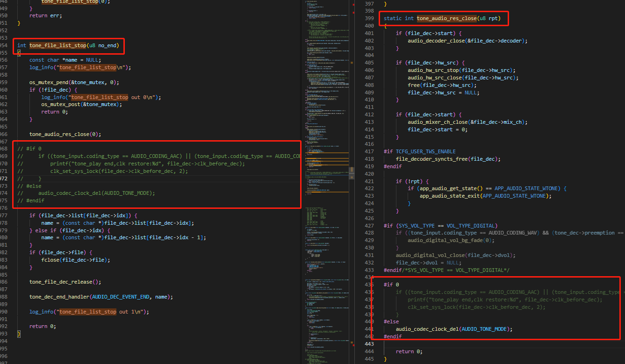Click the code minimap between the editor panes
The width and height of the screenshot is (625, 364).
tap(327, 182)
